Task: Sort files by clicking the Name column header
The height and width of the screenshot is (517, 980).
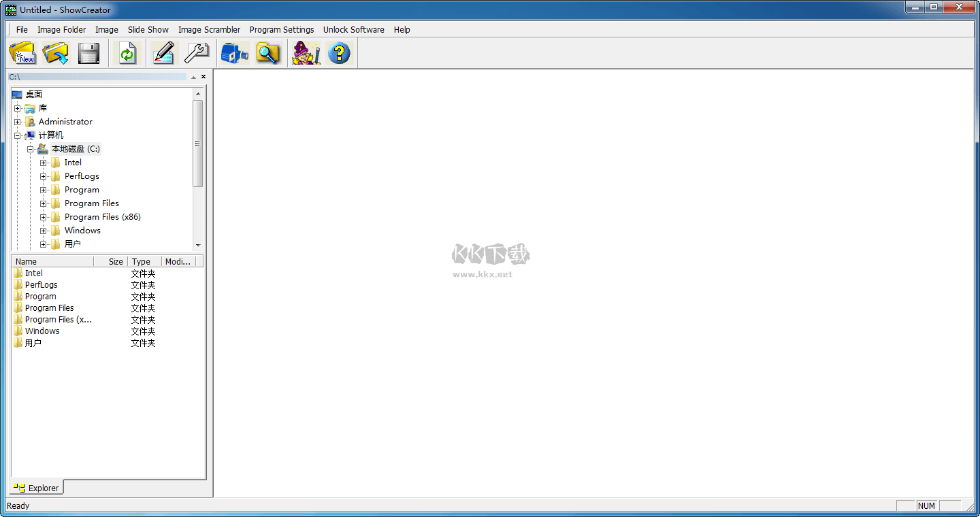Action: (x=26, y=261)
